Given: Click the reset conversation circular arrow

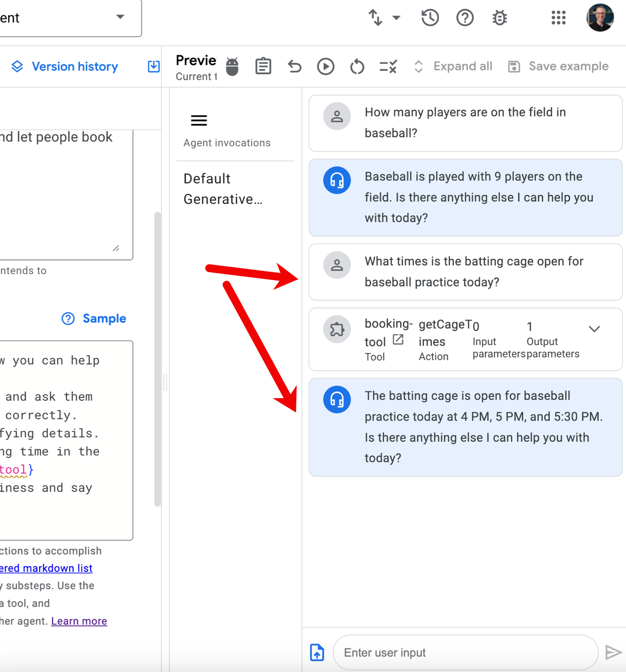Looking at the screenshot, I should [357, 67].
